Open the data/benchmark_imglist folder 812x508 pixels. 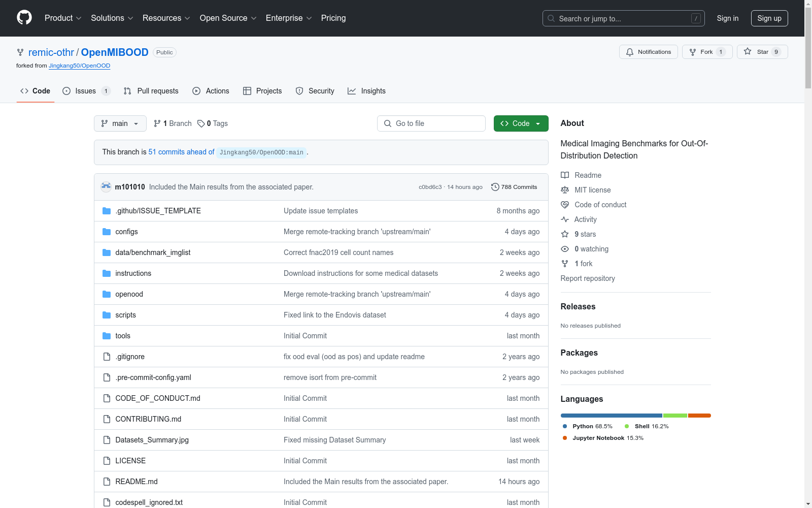(153, 252)
